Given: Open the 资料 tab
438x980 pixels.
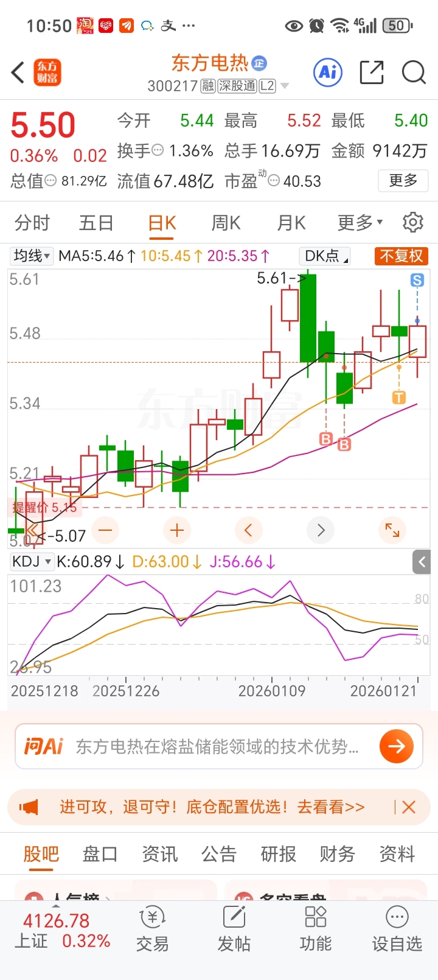Looking at the screenshot, I should click(397, 854).
